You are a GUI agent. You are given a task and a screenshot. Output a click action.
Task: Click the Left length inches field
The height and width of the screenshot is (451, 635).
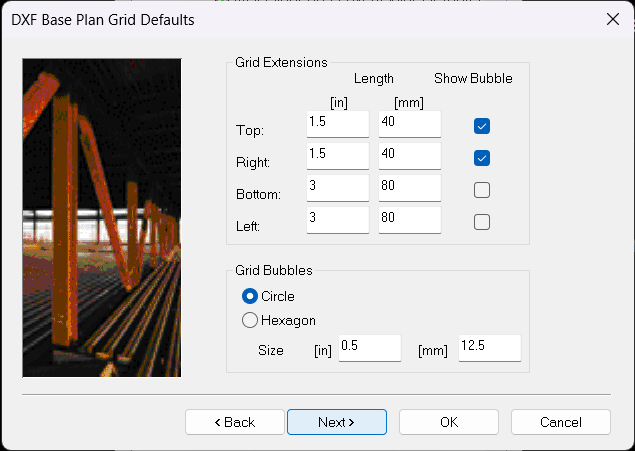coord(337,220)
